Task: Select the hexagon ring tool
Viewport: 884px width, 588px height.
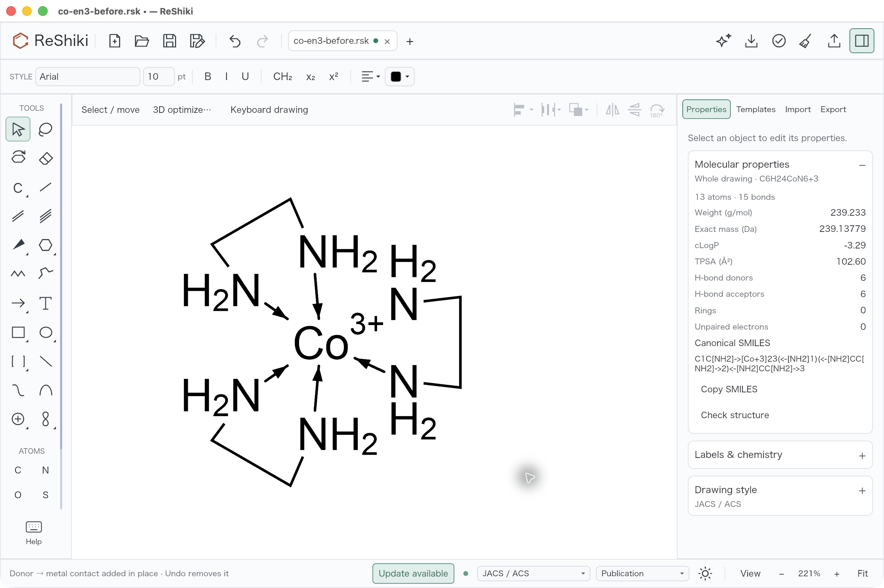Action: point(45,245)
